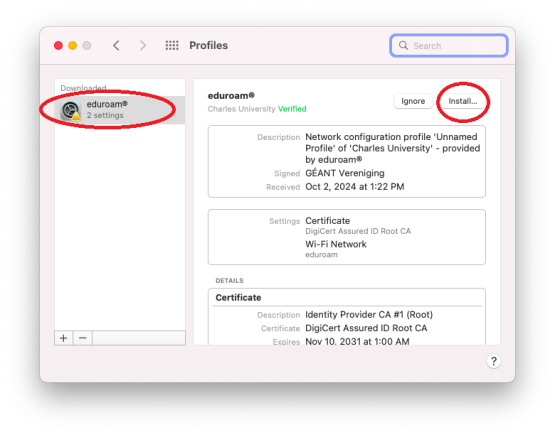
Task: Remove the profile with the minus button
Action: tap(83, 338)
